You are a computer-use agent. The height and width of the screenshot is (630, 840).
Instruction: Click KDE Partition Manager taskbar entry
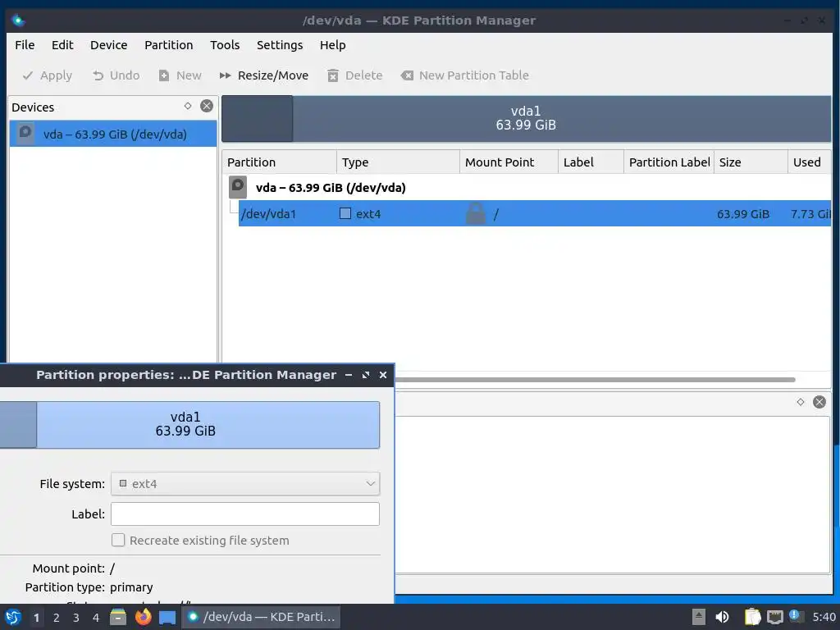coord(262,617)
